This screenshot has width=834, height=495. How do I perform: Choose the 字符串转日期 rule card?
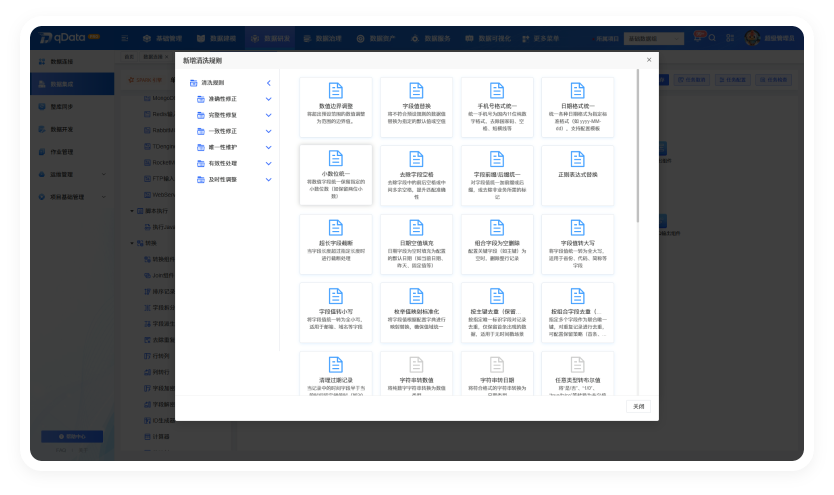(497, 373)
